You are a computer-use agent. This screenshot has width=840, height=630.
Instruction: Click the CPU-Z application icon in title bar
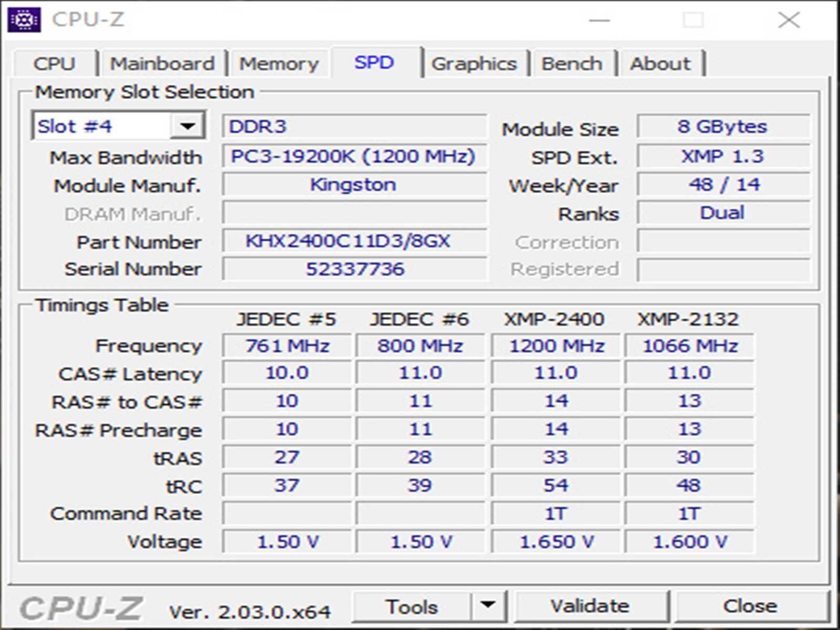(24, 20)
